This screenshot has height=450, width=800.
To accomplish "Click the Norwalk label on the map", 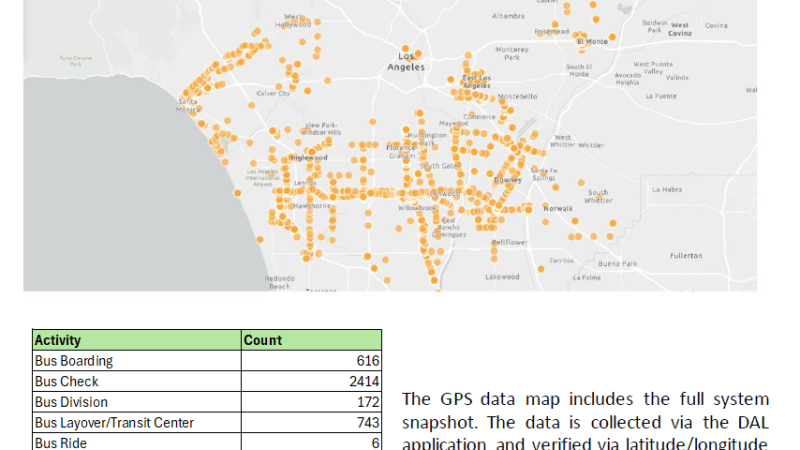I will coord(559,208).
